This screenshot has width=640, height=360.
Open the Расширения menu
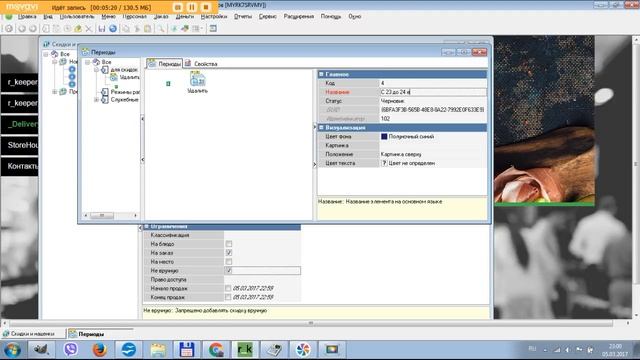coord(299,16)
